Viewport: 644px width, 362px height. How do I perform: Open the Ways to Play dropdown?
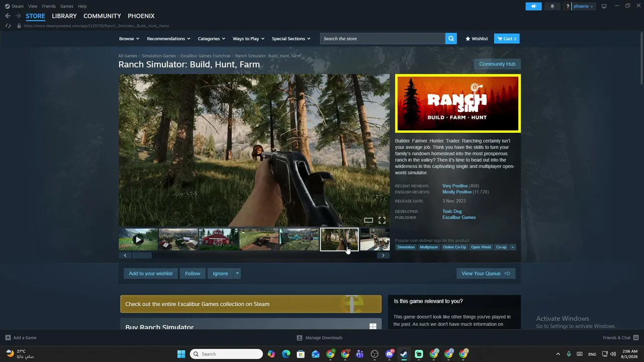pyautogui.click(x=249, y=39)
